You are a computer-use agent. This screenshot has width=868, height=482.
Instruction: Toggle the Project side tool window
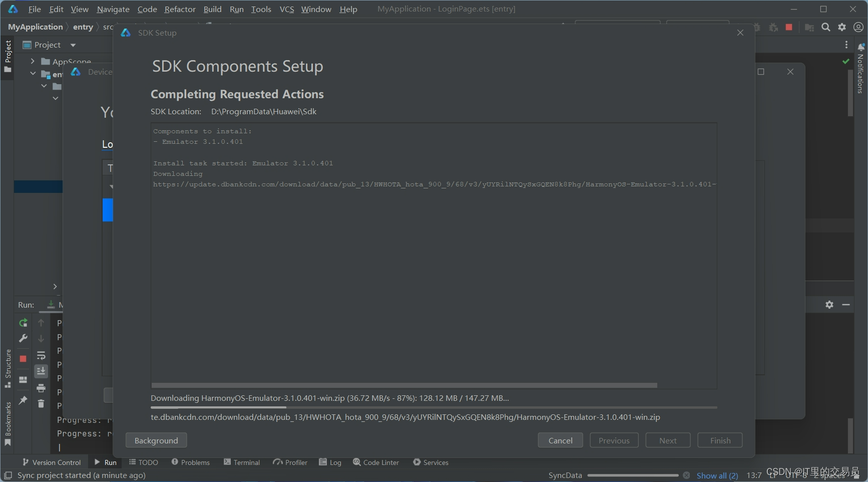(x=8, y=56)
